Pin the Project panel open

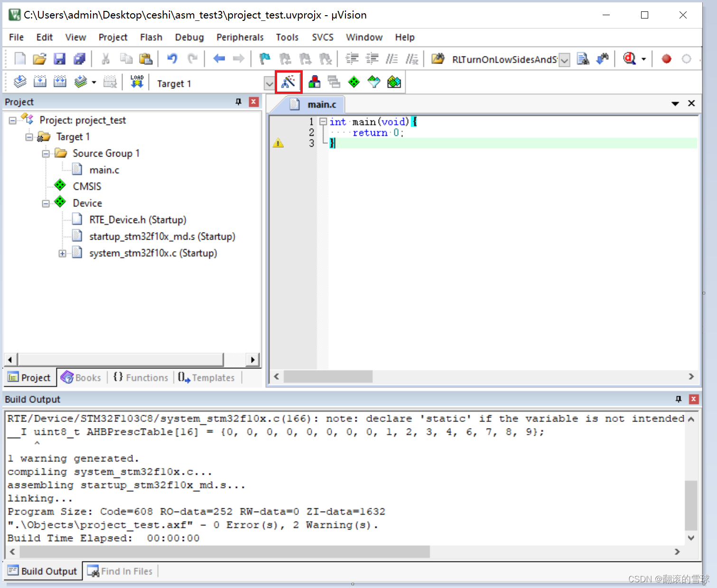click(238, 102)
